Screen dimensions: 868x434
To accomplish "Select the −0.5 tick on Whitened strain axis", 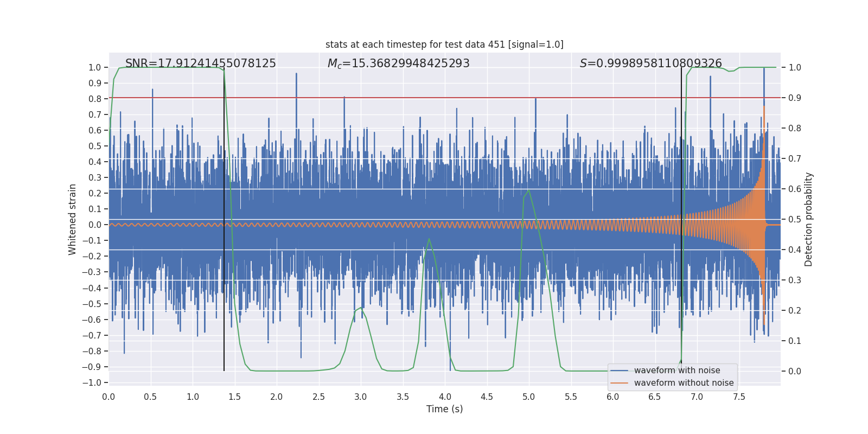I will (x=92, y=304).
